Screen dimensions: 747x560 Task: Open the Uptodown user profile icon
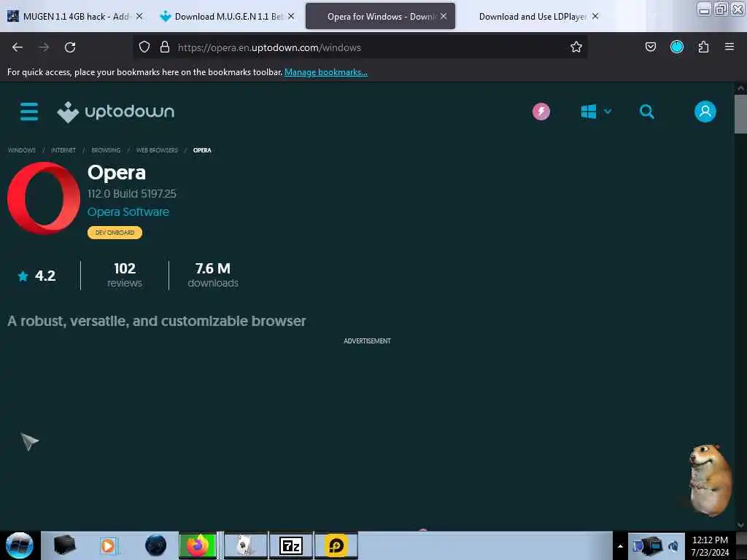pyautogui.click(x=705, y=112)
